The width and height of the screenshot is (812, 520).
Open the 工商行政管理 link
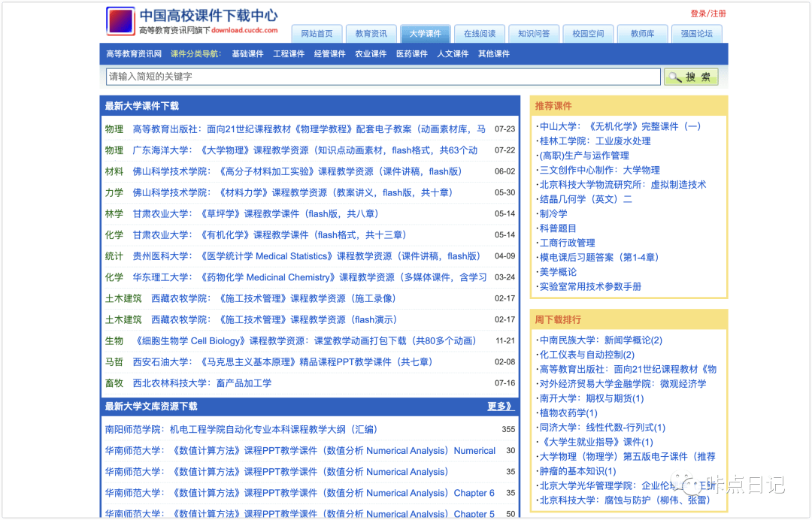click(567, 243)
